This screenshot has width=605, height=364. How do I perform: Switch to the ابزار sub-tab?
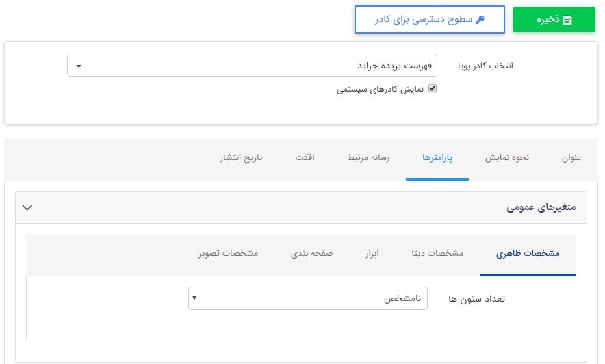coord(372,253)
